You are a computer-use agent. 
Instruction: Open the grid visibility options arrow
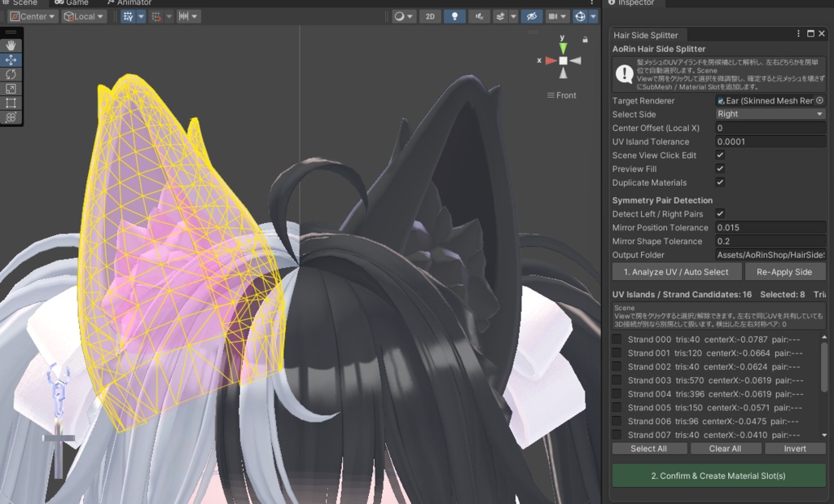click(141, 16)
